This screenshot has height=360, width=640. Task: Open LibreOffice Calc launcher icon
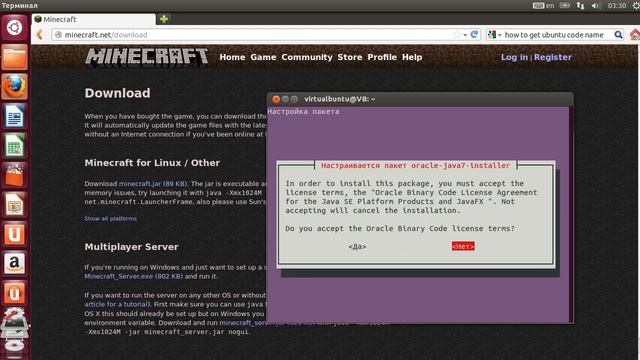coord(14,146)
